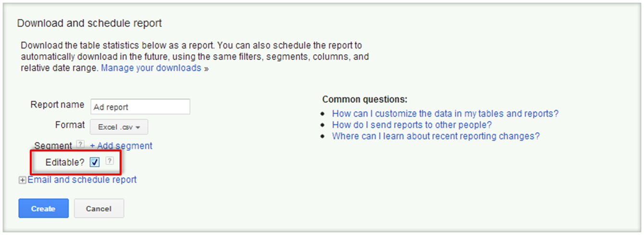644x235 pixels.
Task: Toggle the Editable checkbox
Action: point(95,162)
